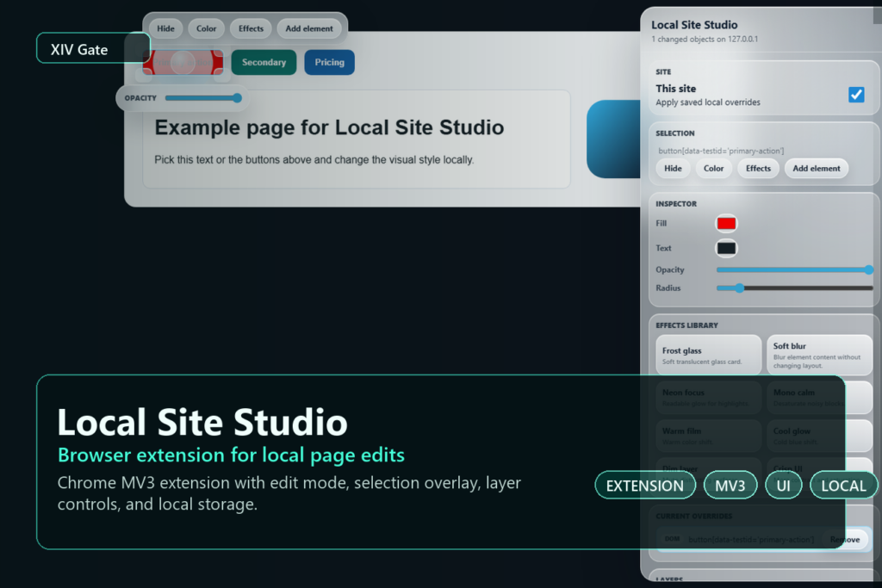This screenshot has height=588, width=882.
Task: Toggle the This site overrides checkbox
Action: pos(856,95)
